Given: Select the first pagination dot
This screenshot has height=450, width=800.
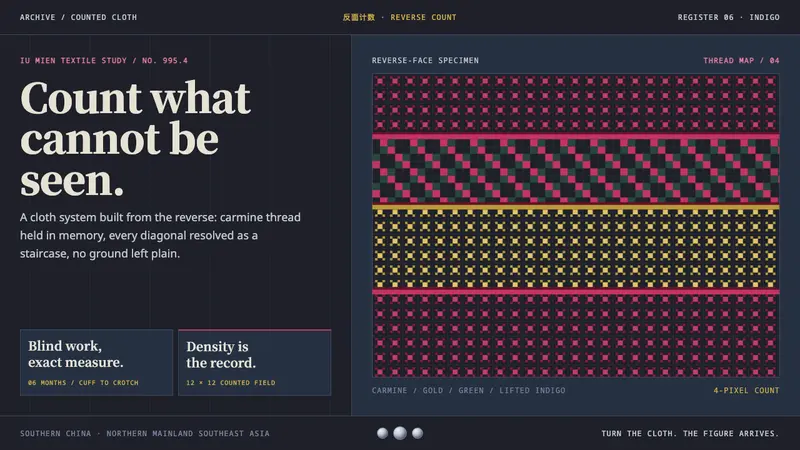Looking at the screenshot, I should point(382,433).
